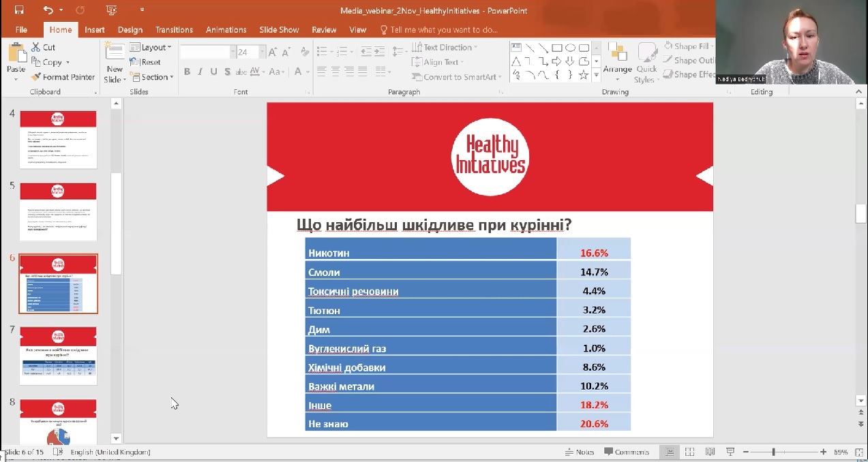Screen dimensions: 868x462
Task: Switch to the Slide Show tab
Action: click(x=279, y=30)
